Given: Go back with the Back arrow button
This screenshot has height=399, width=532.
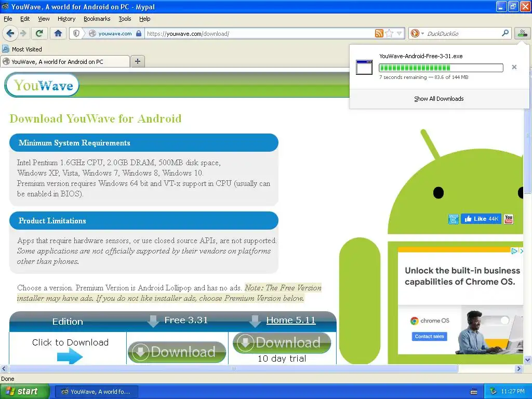Looking at the screenshot, I should click(x=10, y=33).
